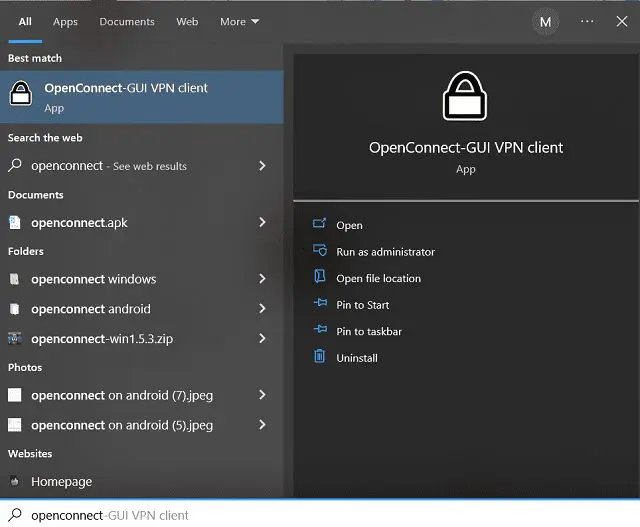Image resolution: width=640 pixels, height=527 pixels.
Task: Click the Open action icon
Action: click(320, 225)
